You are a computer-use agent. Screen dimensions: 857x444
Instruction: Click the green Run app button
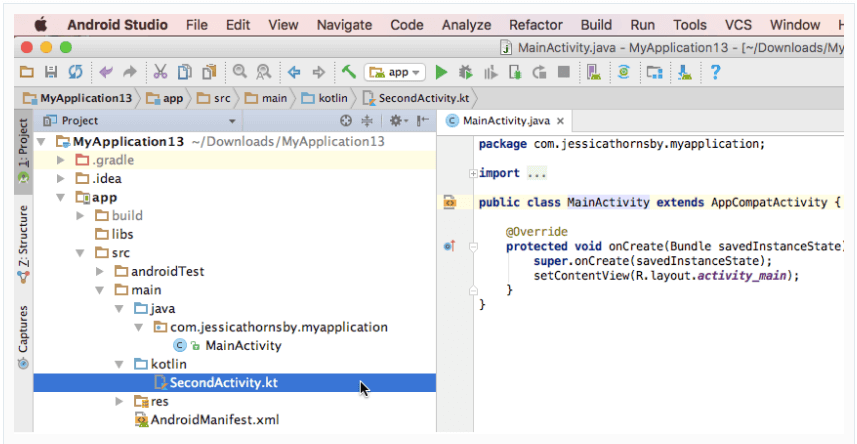(441, 72)
